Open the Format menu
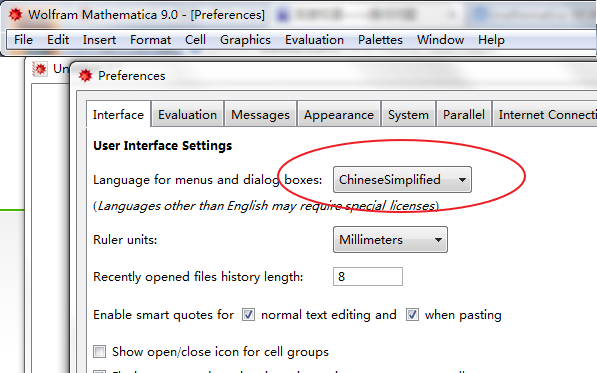Screen dimensions: 597x373 pos(150,40)
